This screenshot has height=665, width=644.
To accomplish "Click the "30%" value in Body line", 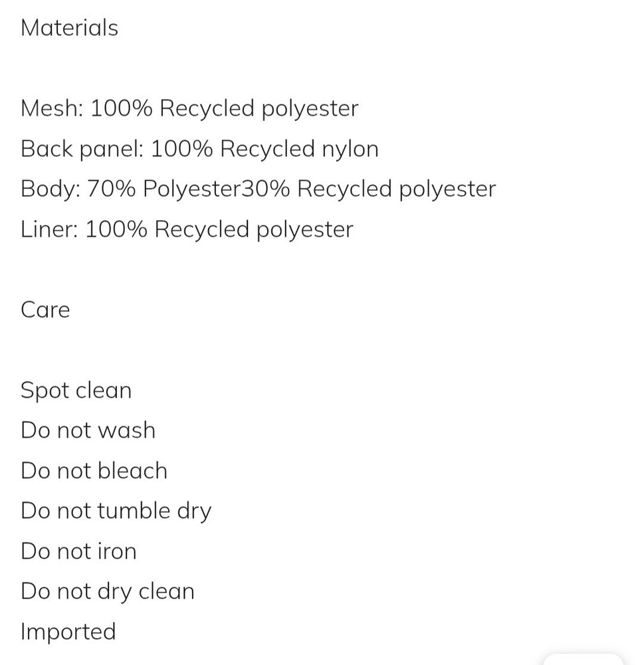I will (x=265, y=189).
